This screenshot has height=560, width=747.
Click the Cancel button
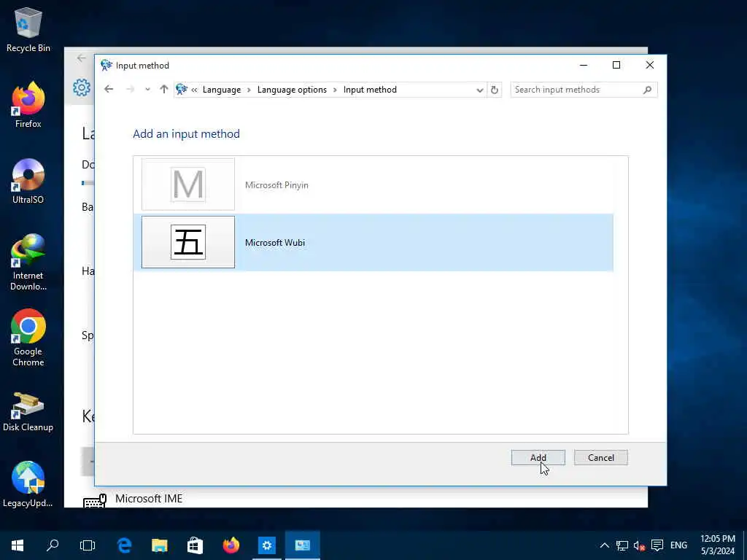click(601, 457)
